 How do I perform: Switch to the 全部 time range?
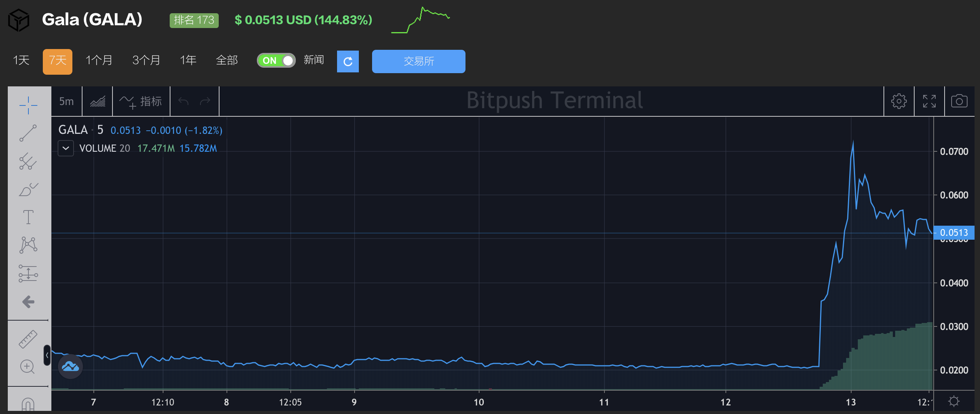pos(227,60)
